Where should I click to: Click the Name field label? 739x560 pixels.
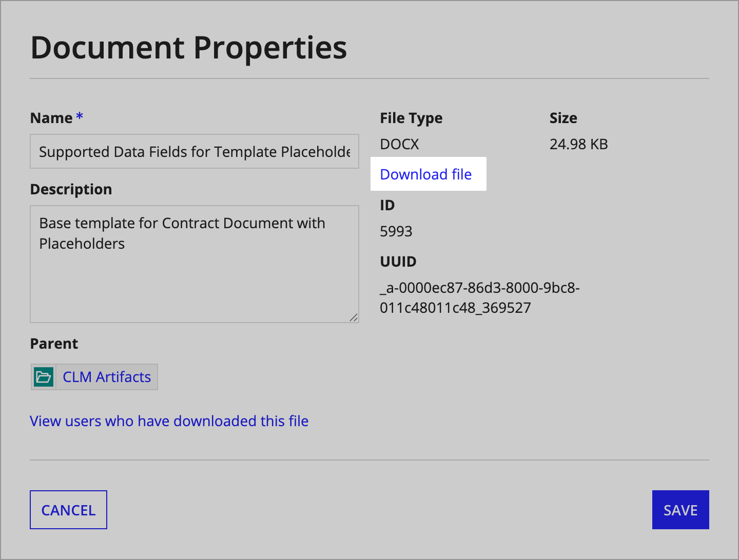(51, 118)
